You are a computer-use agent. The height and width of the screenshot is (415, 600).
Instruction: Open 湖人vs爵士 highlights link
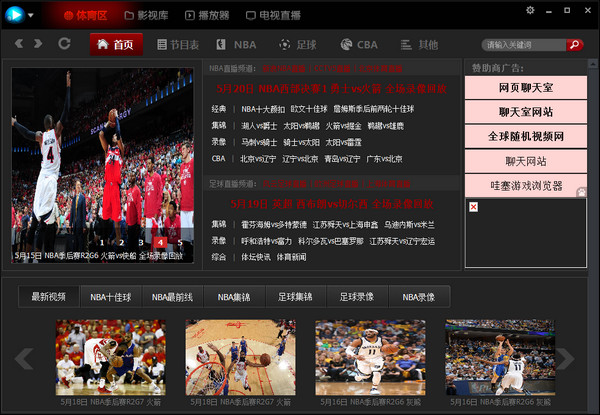coord(259,126)
